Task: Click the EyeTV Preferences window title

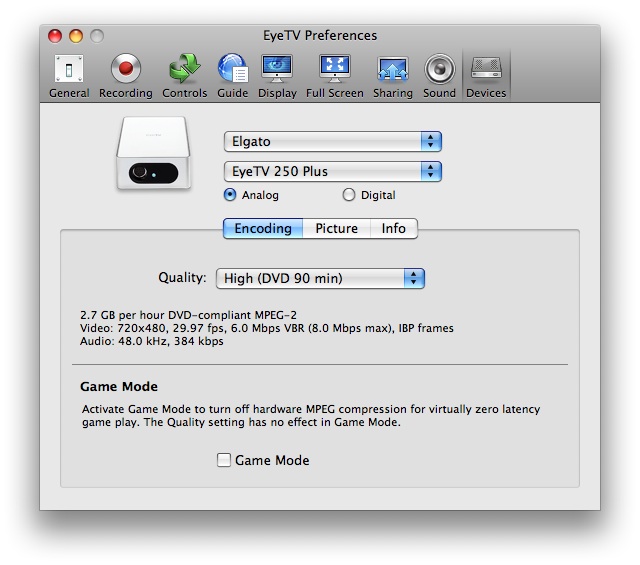Action: coord(320,36)
